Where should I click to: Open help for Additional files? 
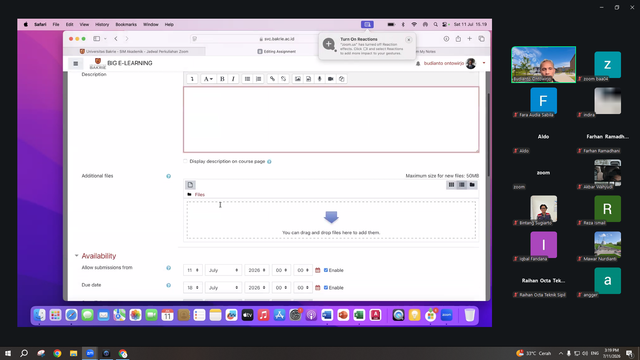click(x=169, y=176)
